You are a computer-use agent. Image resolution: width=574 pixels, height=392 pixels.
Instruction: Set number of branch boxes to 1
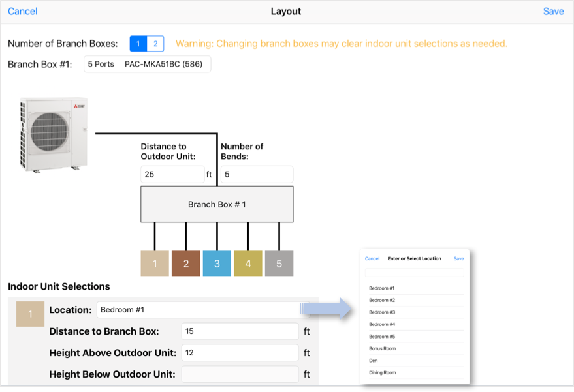(x=138, y=44)
